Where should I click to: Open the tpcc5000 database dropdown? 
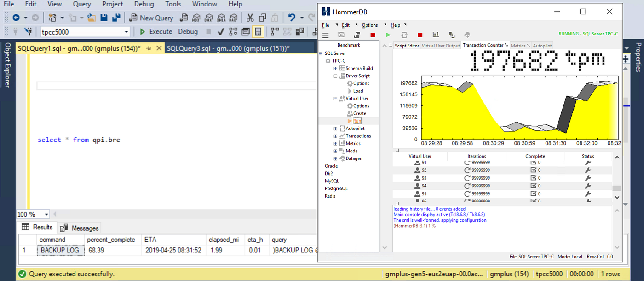127,31
